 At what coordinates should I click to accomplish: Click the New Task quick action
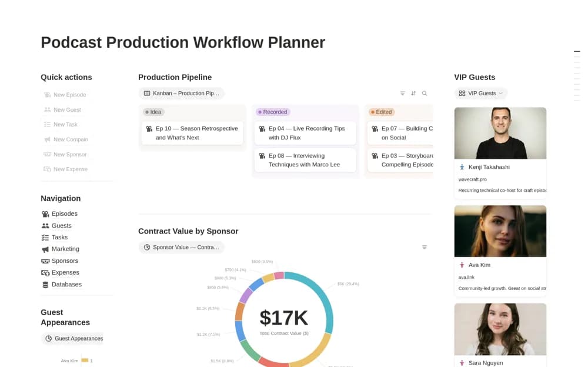click(61, 125)
